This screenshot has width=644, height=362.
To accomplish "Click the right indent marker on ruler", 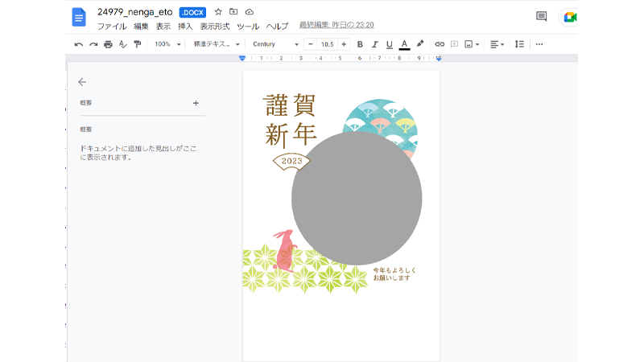I will tap(439, 58).
